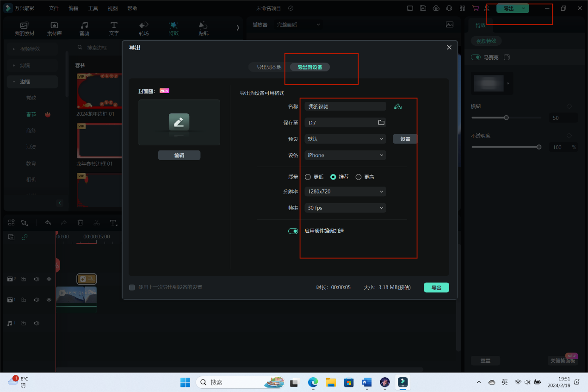Viewport: 588px width, 392px height.
Task: Click the AI rename icon beside name field
Action: (x=397, y=106)
